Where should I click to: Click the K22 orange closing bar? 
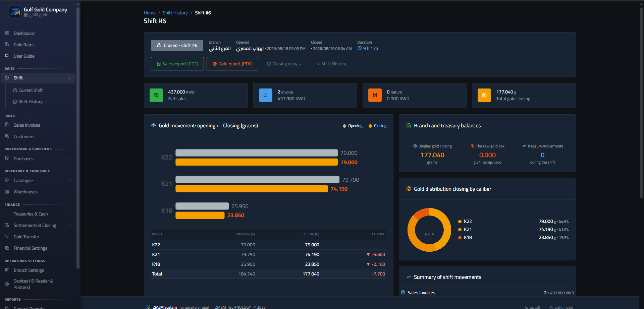(x=257, y=162)
